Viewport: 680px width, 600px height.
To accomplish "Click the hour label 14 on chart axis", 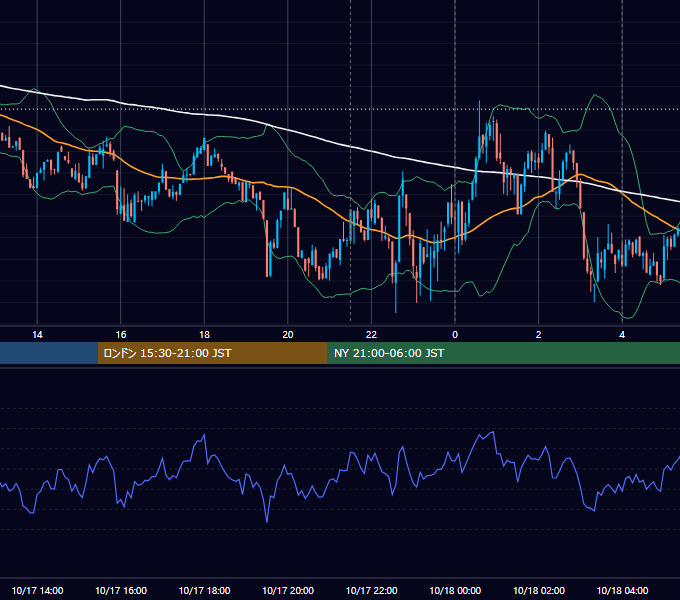I will (37, 335).
